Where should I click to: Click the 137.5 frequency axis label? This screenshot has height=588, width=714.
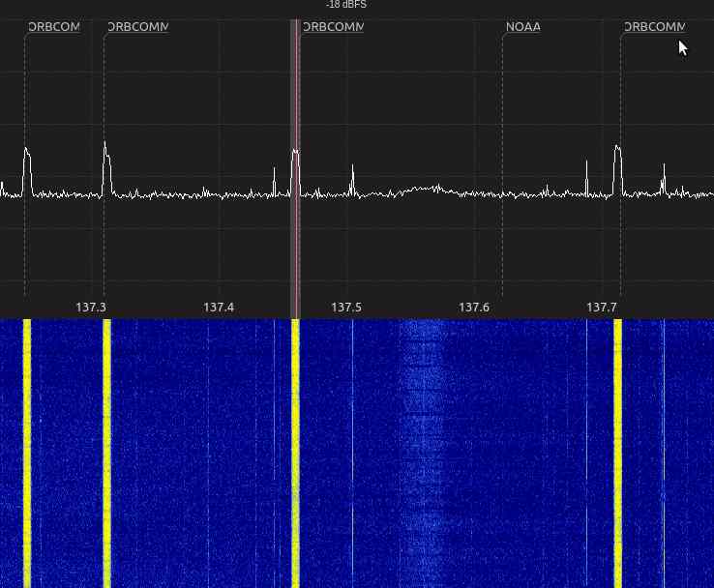click(346, 308)
